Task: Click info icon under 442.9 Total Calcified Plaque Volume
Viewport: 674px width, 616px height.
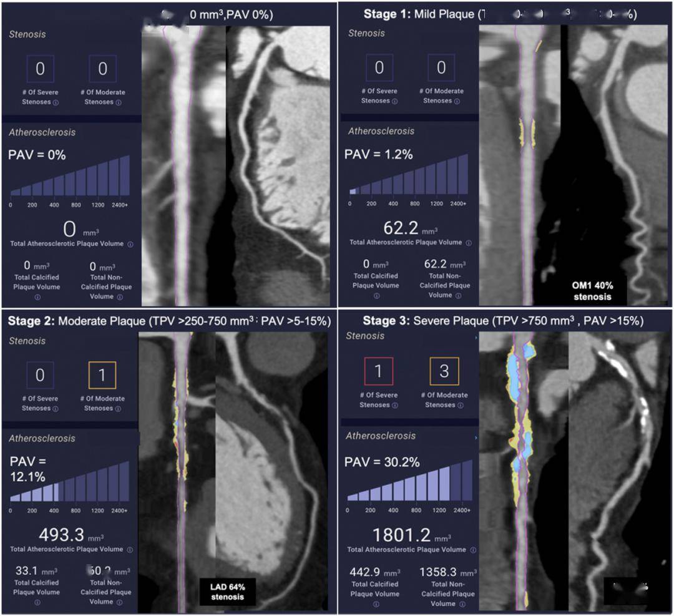Action: 376,604
